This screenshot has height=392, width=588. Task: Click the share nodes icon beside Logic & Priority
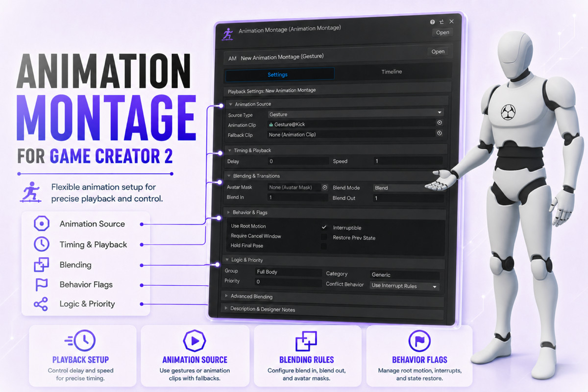[41, 304]
